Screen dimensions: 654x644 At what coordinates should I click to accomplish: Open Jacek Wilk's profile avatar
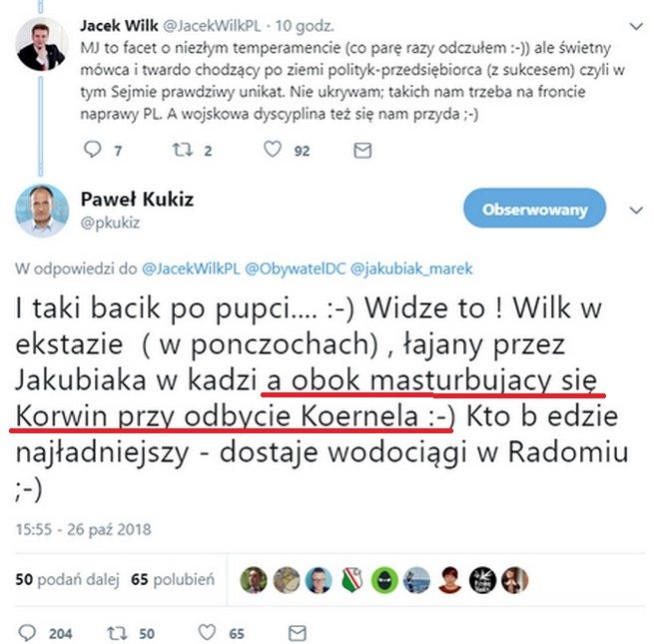41,46
